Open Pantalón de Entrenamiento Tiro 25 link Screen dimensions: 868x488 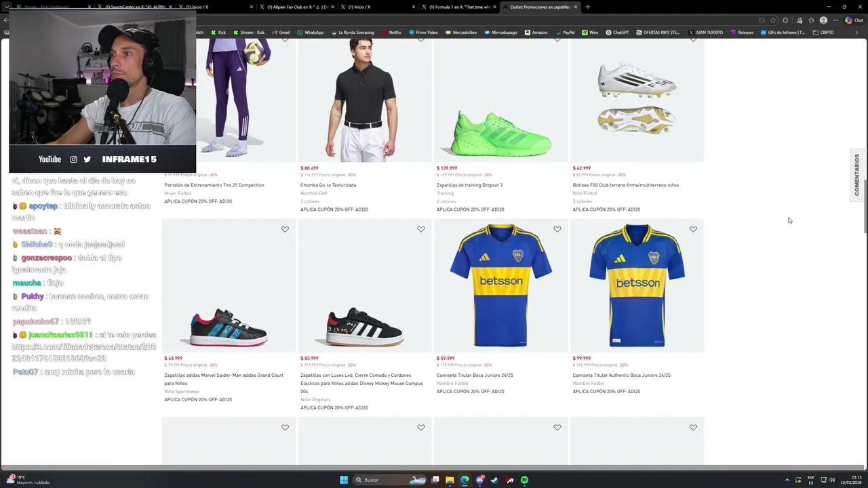(214, 185)
